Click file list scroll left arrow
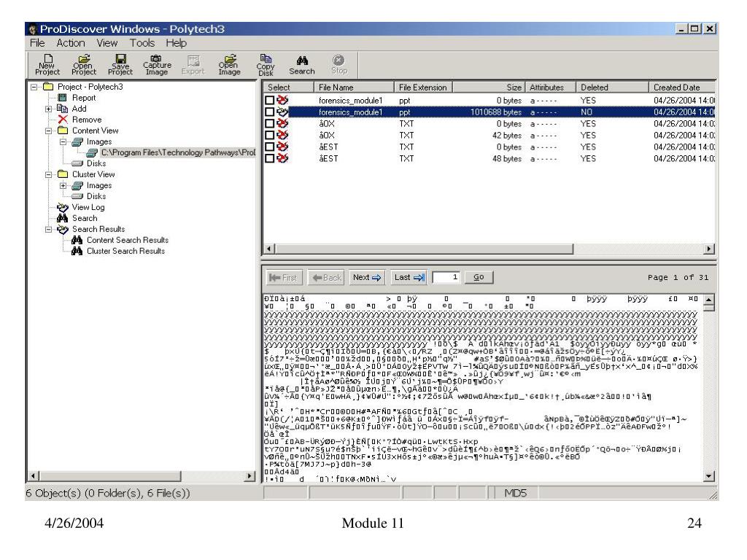This screenshot has height=560, width=747. [x=268, y=249]
